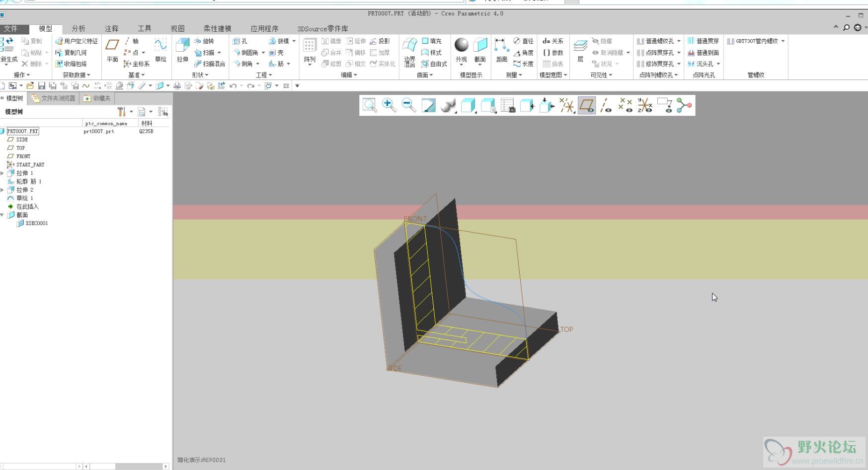
Task: Toggle datum point display in graphics toolbar
Action: pos(625,105)
